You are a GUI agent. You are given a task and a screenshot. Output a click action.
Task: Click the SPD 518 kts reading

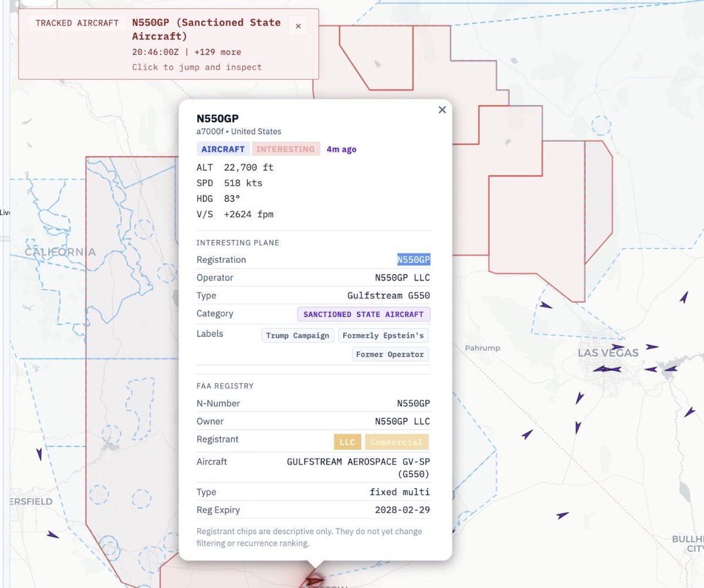[229, 183]
